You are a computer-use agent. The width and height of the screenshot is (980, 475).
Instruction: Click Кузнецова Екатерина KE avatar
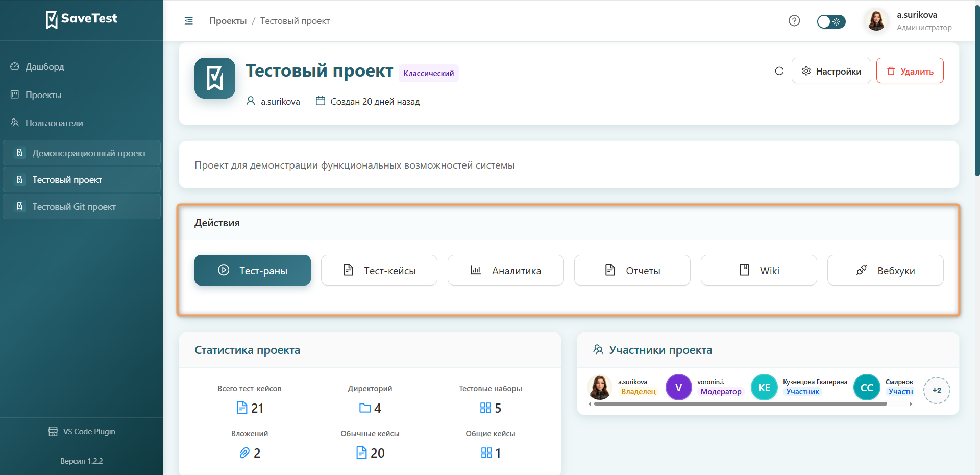[764, 387]
